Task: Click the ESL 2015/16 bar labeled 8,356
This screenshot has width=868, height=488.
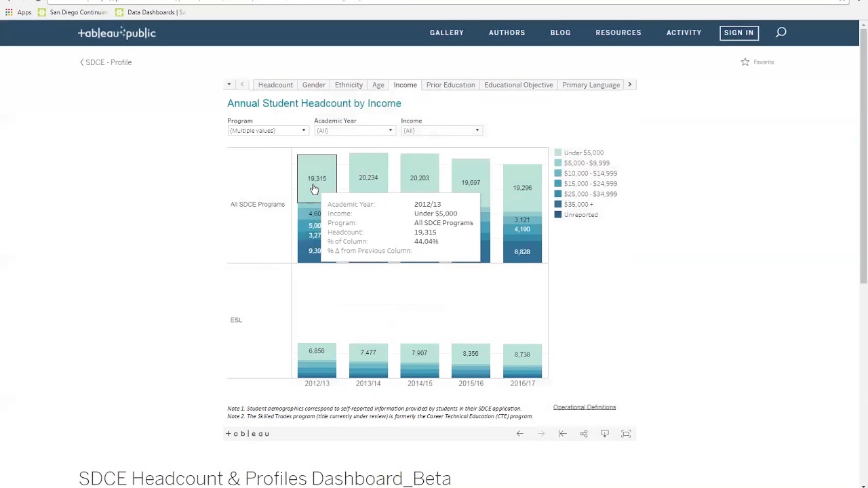Action: click(471, 354)
